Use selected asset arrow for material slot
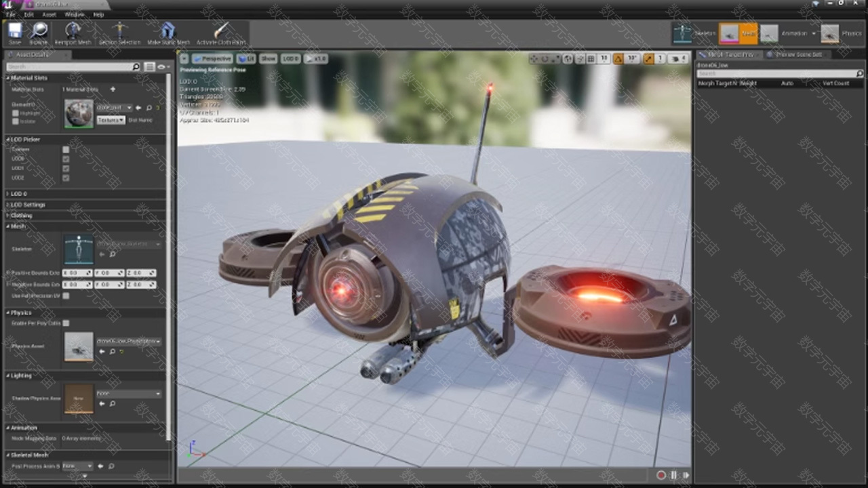Viewport: 868px width, 488px height. (139, 108)
